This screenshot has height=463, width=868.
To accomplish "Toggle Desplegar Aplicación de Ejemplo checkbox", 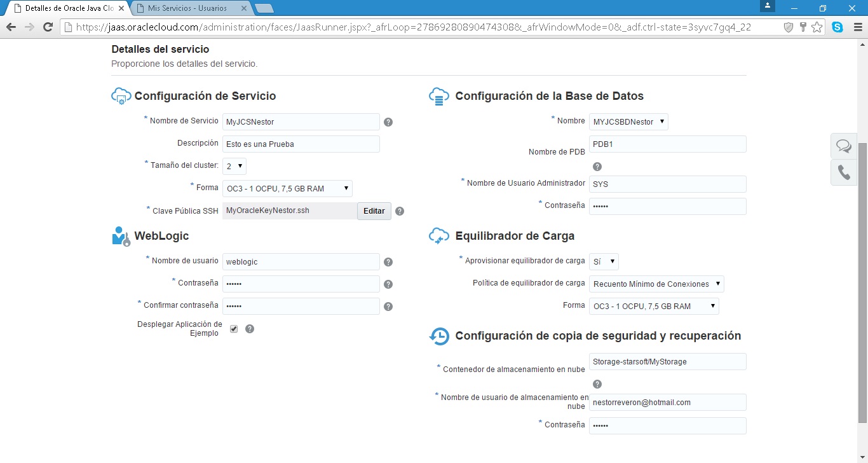I will (x=234, y=329).
